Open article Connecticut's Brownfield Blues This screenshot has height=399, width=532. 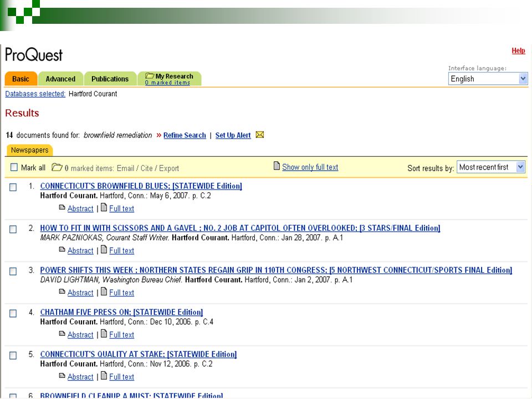point(141,186)
